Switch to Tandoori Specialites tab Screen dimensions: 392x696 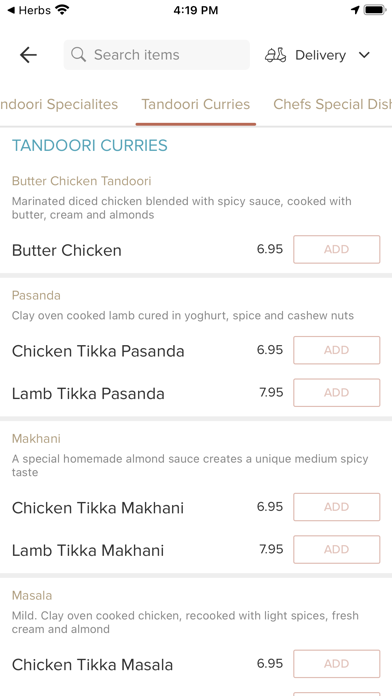point(59,104)
